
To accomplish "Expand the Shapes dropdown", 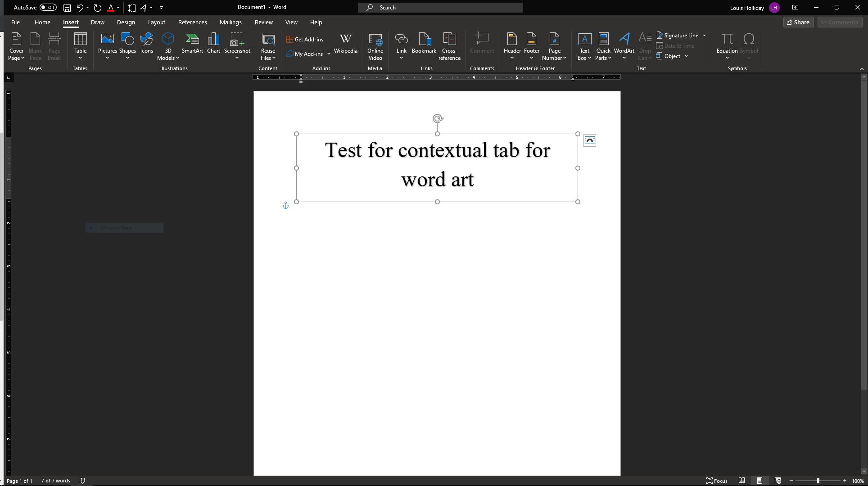I will point(127,58).
